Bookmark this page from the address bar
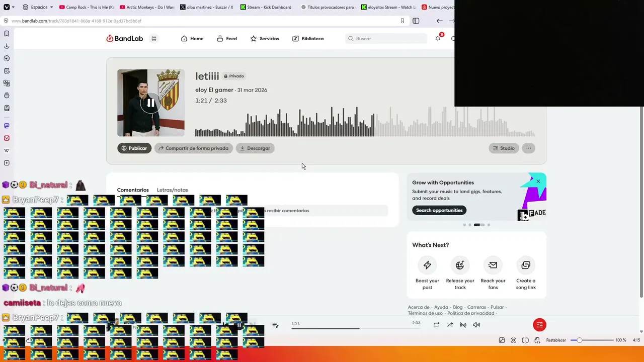The width and height of the screenshot is (644, 362). pos(403,21)
